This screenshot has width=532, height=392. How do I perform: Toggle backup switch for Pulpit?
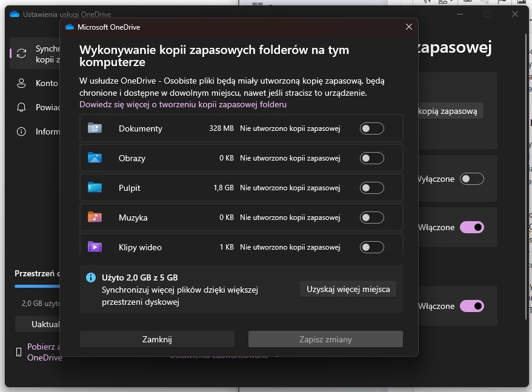tap(371, 188)
